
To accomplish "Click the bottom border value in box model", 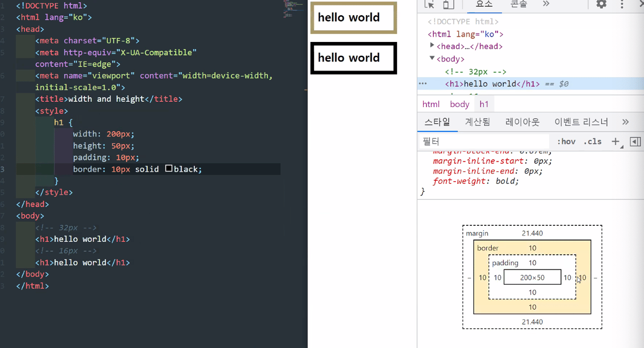I will pos(532,307).
